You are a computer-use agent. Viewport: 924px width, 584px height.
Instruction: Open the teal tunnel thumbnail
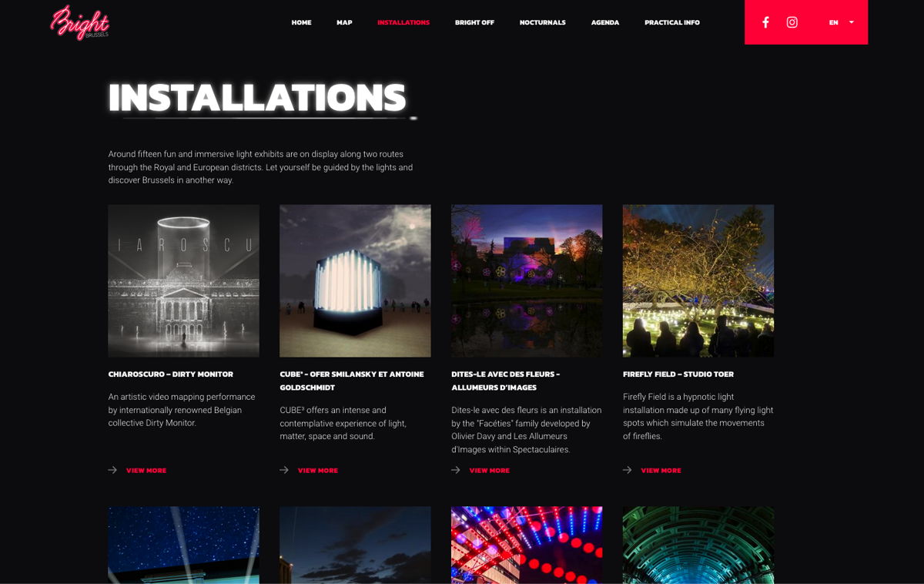coord(698,545)
